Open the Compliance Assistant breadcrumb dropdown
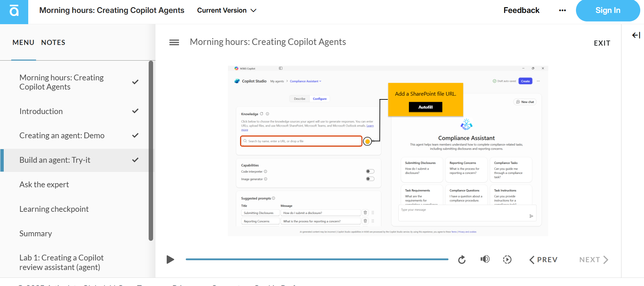644x286 pixels. [x=306, y=81]
